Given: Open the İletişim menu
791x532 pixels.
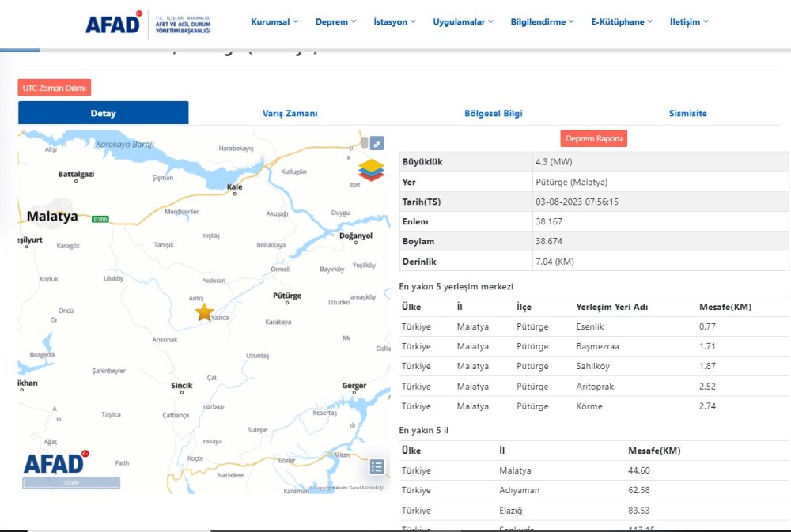Looking at the screenshot, I should click(687, 21).
